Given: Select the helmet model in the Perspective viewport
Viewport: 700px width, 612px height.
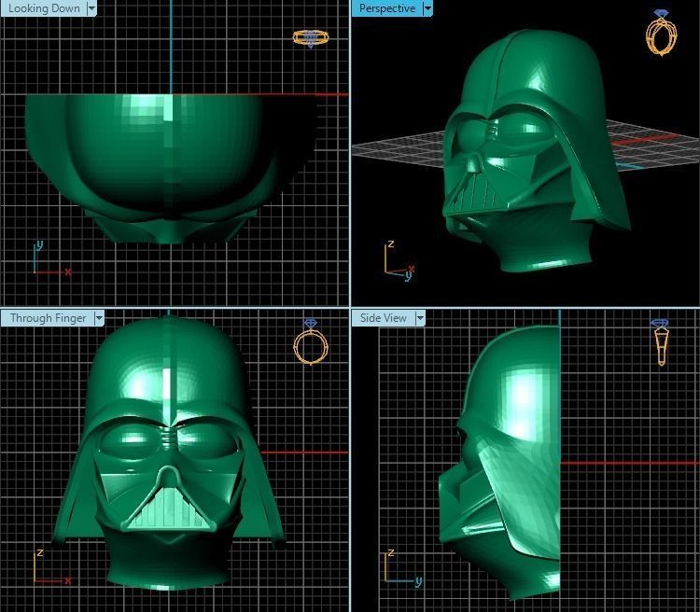Looking at the screenshot, I should (536, 151).
